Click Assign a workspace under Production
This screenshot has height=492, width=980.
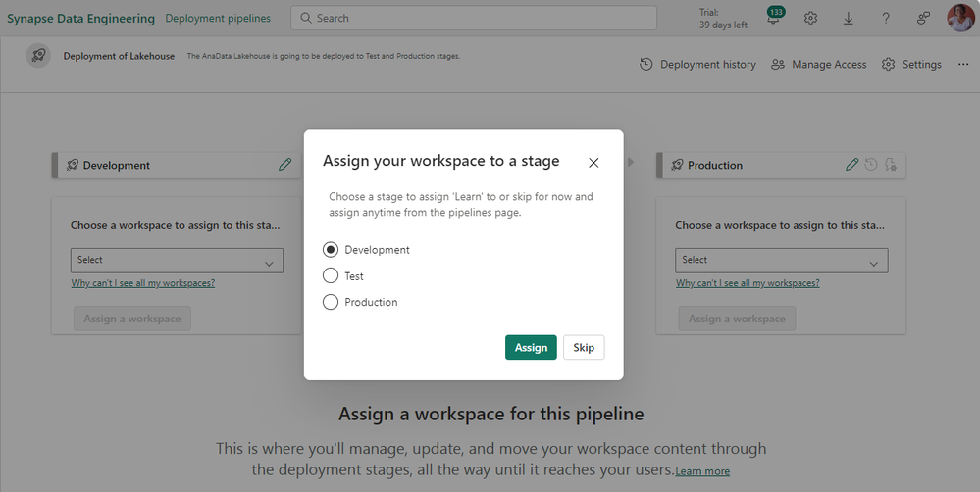[x=737, y=319]
